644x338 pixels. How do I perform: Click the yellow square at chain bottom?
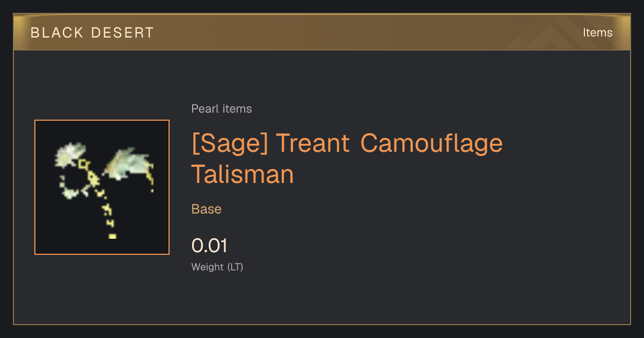(x=112, y=236)
